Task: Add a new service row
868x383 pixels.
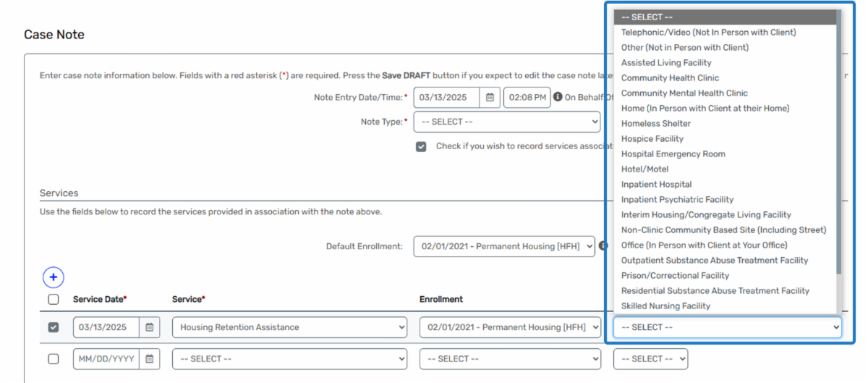Action: point(54,277)
